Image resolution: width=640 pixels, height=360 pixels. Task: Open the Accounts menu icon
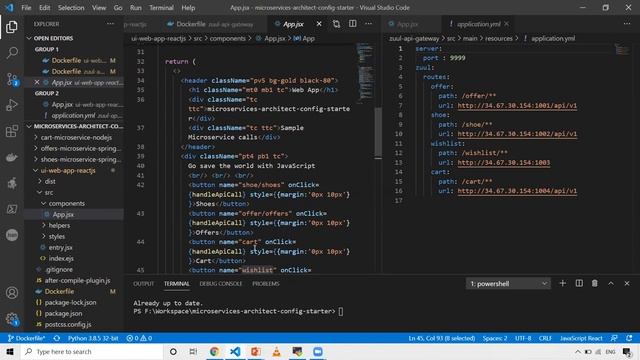click(x=12, y=293)
